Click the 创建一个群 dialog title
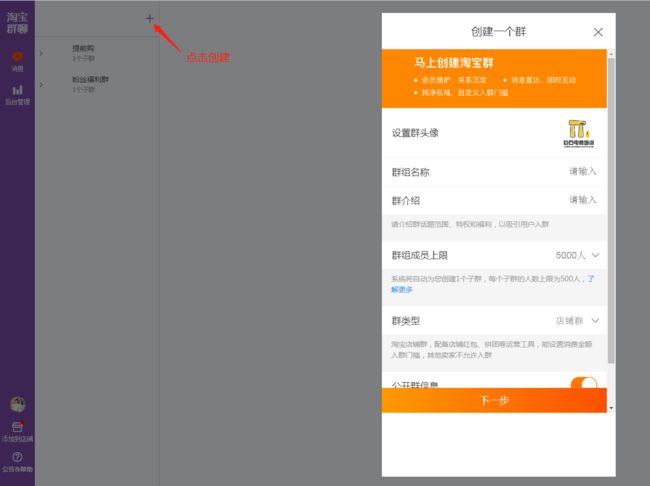 tap(498, 32)
